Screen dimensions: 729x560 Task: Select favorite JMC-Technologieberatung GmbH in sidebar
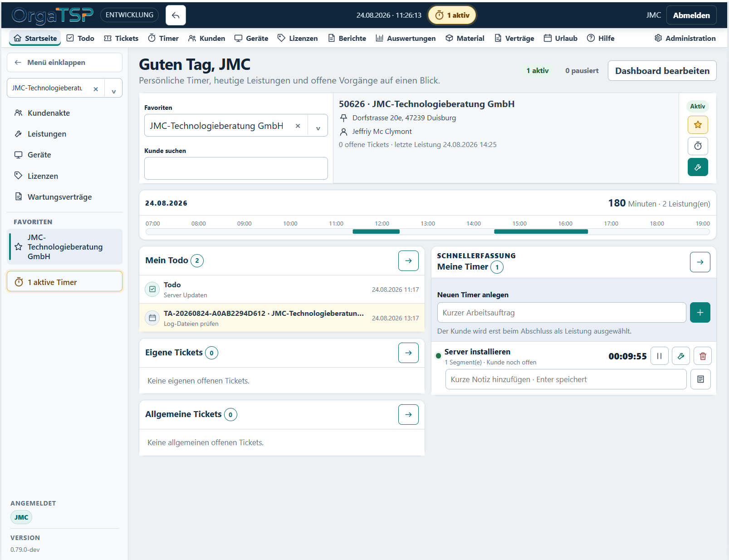65,247
